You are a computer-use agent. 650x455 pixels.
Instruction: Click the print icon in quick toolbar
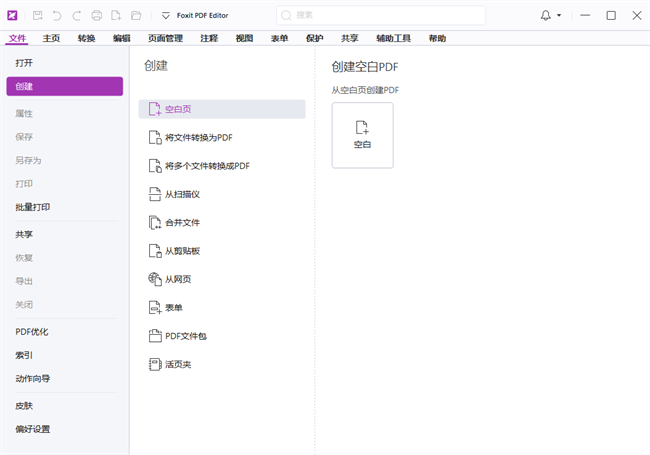coord(97,16)
